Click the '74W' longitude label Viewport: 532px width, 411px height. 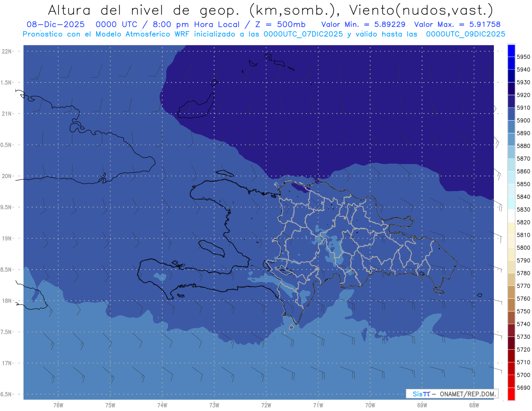162,405
